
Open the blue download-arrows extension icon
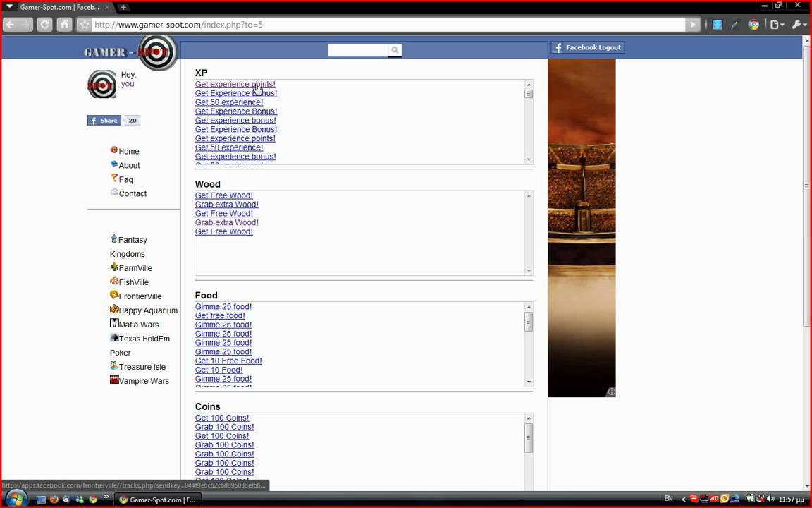tap(718, 25)
